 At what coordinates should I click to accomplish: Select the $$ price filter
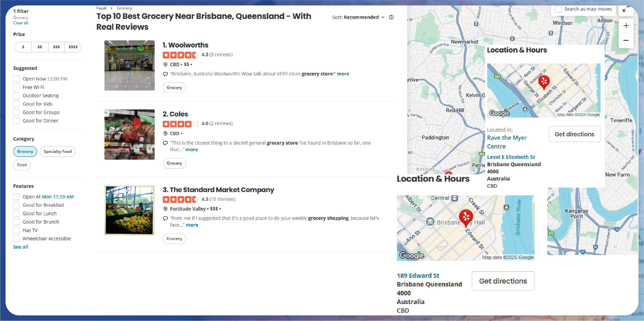click(x=40, y=47)
